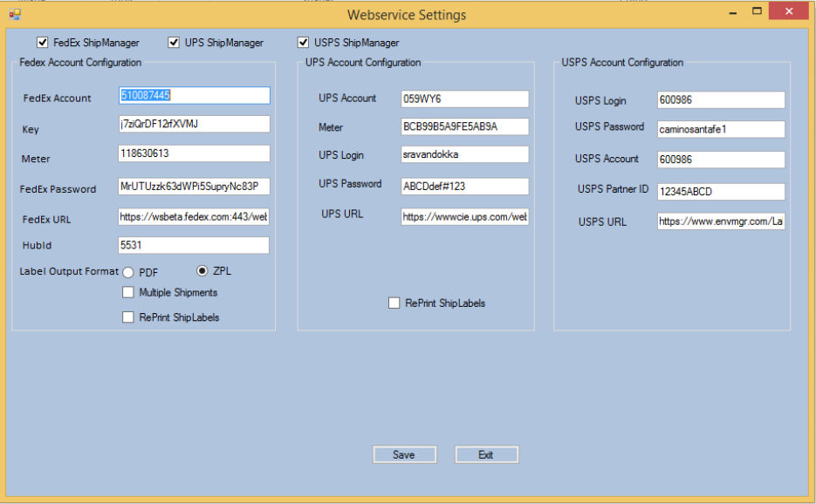Edit the FedEx Meter field 118630613

[x=194, y=153]
